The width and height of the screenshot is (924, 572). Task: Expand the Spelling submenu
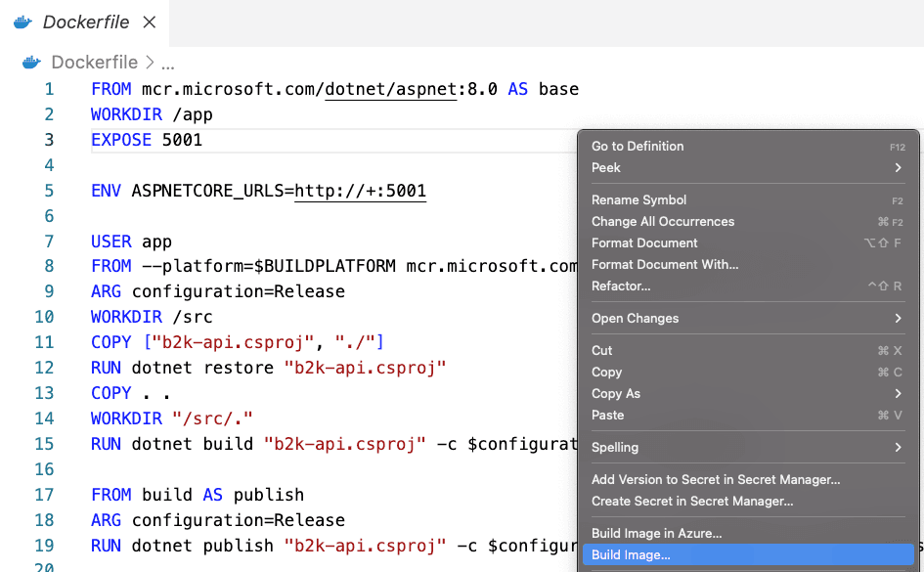point(748,447)
